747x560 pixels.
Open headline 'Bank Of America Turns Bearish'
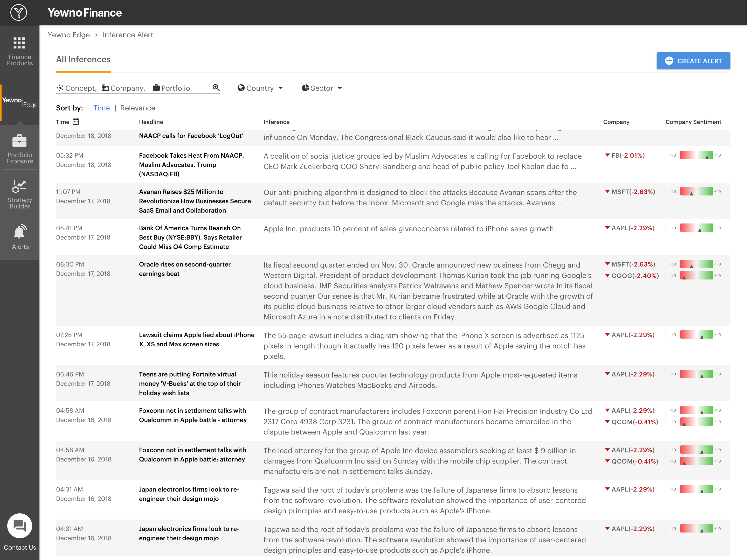coord(190,237)
